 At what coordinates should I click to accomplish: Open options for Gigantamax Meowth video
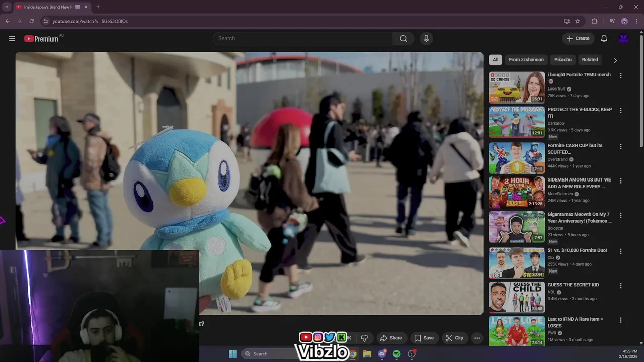tap(621, 215)
